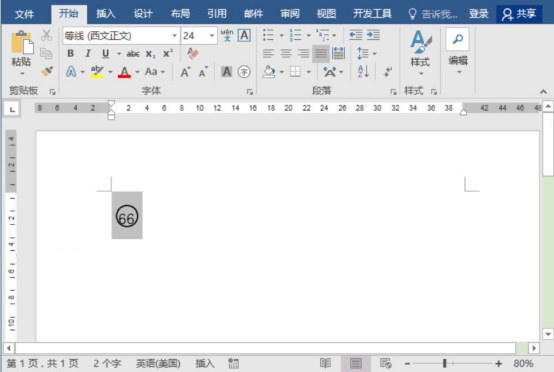The image size is (554, 372).
Task: Open Enclose Characters (字) tool
Action: [x=244, y=72]
